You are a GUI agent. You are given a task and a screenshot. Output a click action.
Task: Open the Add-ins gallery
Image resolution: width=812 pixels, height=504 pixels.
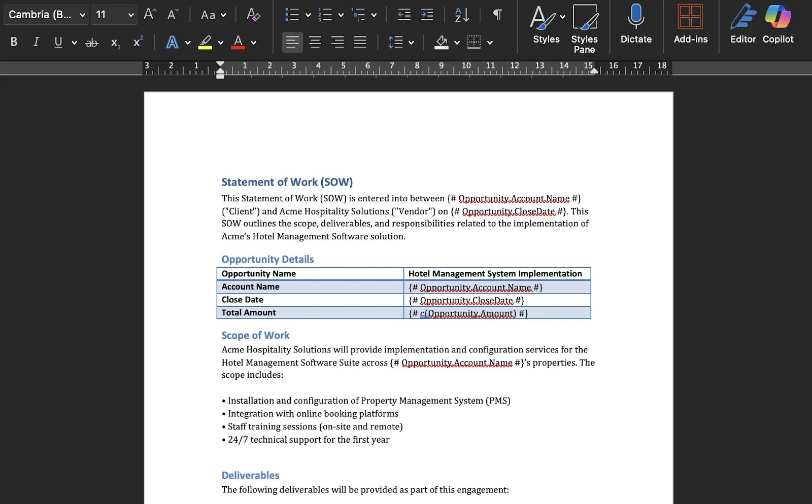tap(690, 24)
